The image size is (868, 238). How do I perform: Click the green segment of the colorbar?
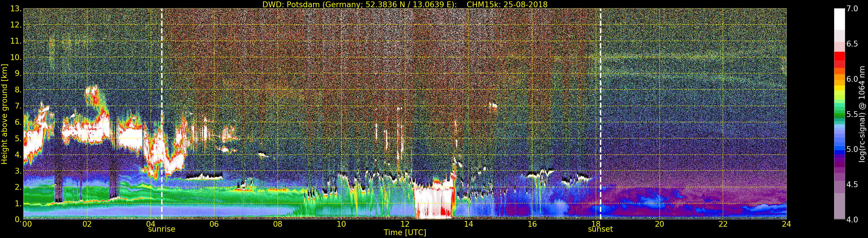pos(839,114)
